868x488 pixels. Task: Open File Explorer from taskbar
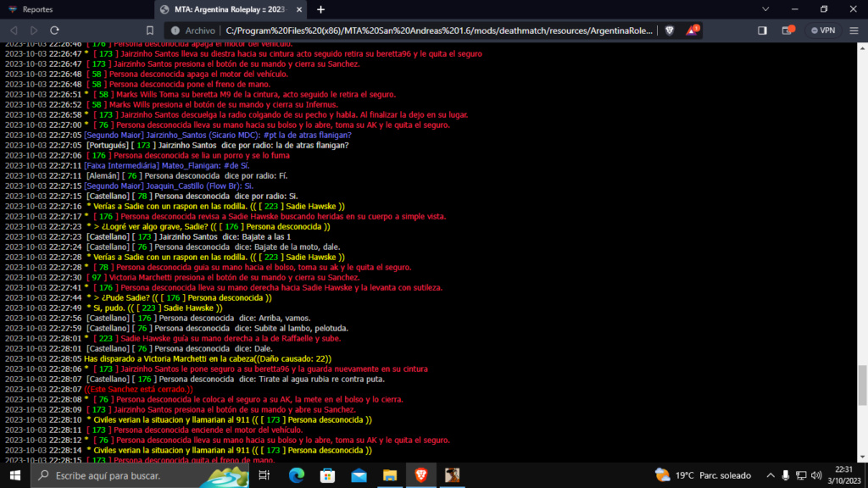tap(390, 475)
